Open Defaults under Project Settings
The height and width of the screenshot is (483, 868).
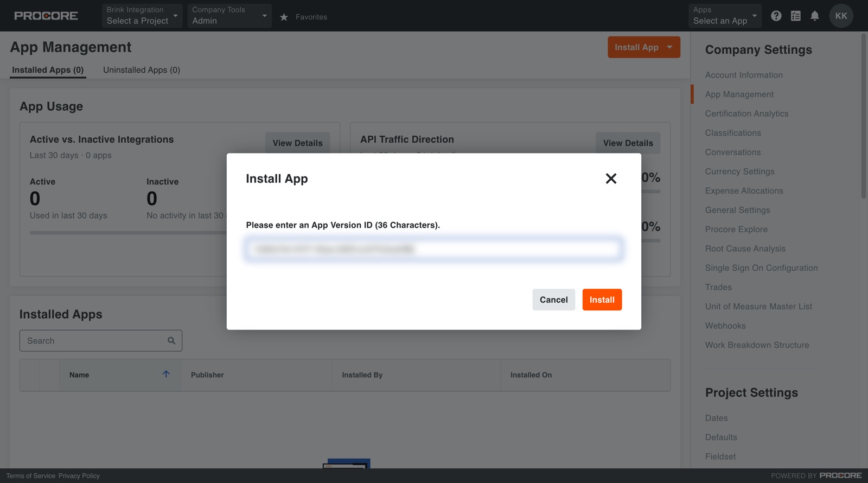[x=721, y=437]
